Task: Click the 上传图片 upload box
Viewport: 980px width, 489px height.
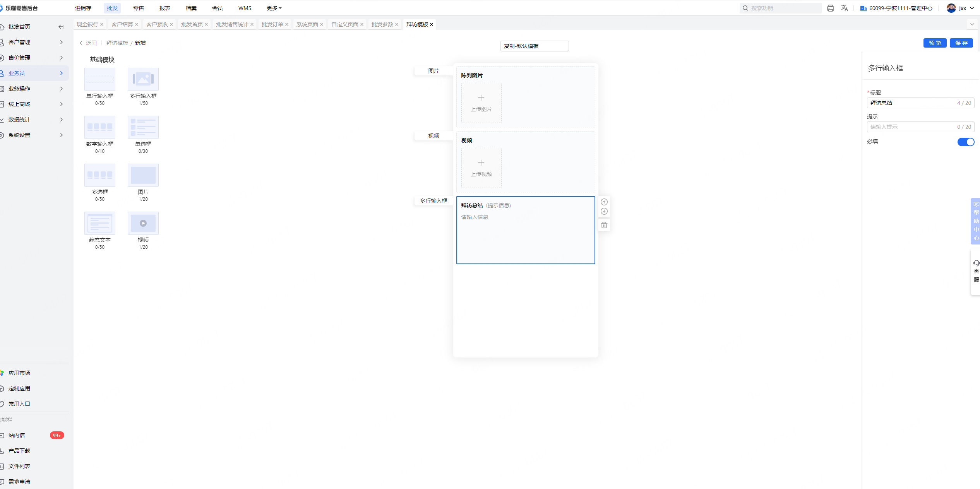Action: [481, 103]
